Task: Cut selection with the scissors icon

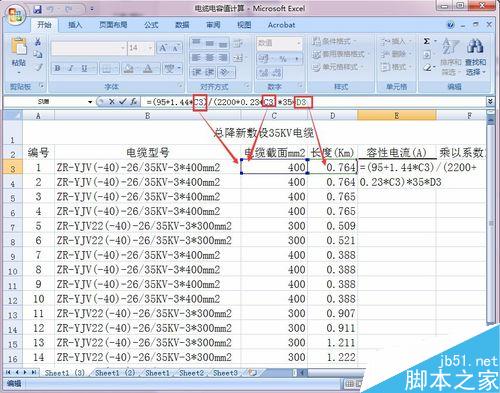Action: click(38, 42)
